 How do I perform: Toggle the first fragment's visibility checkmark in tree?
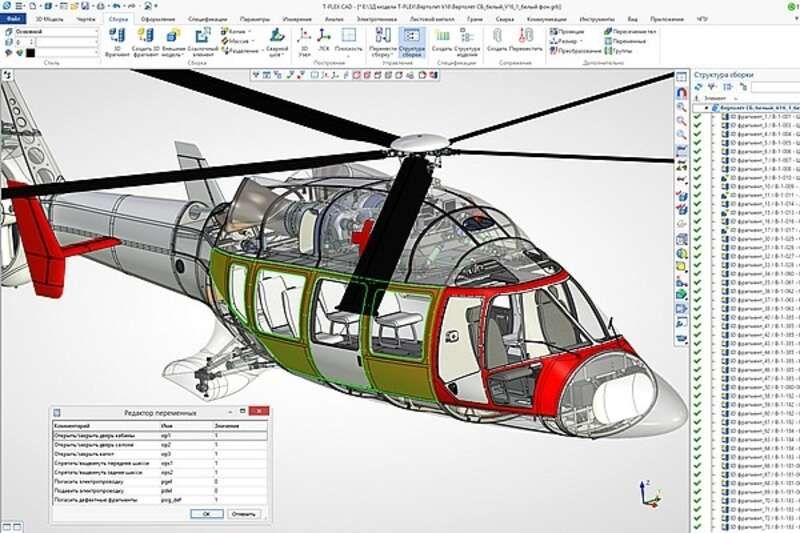696,118
